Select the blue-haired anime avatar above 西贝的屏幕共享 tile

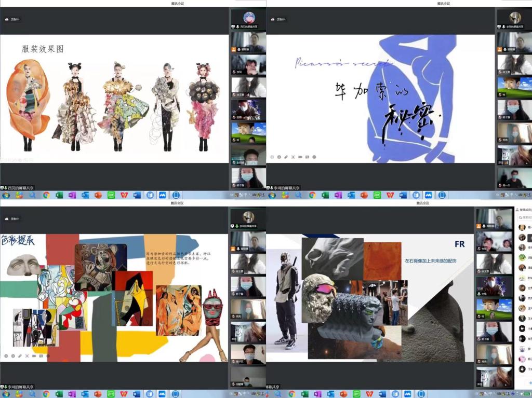(x=249, y=17)
